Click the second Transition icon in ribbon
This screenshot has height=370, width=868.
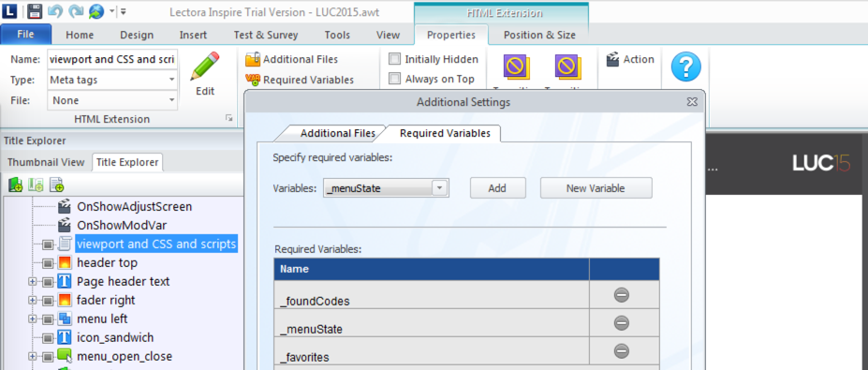(568, 67)
